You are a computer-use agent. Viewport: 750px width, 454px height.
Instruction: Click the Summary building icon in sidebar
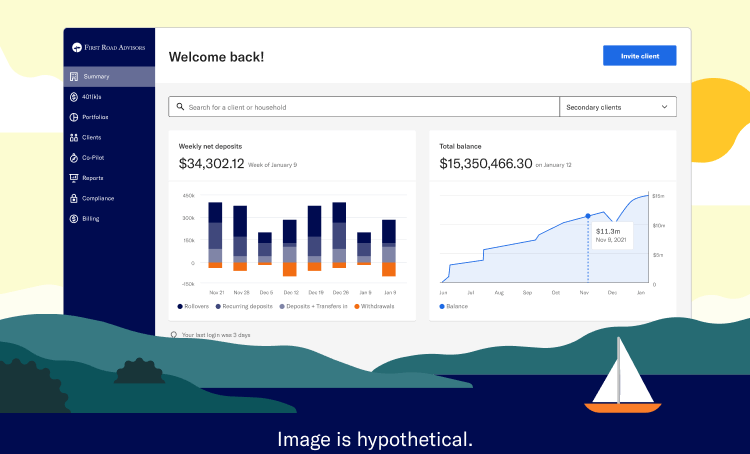(74, 77)
